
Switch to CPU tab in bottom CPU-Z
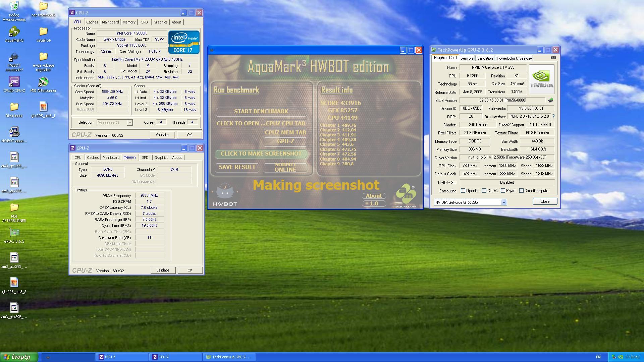[x=78, y=158]
